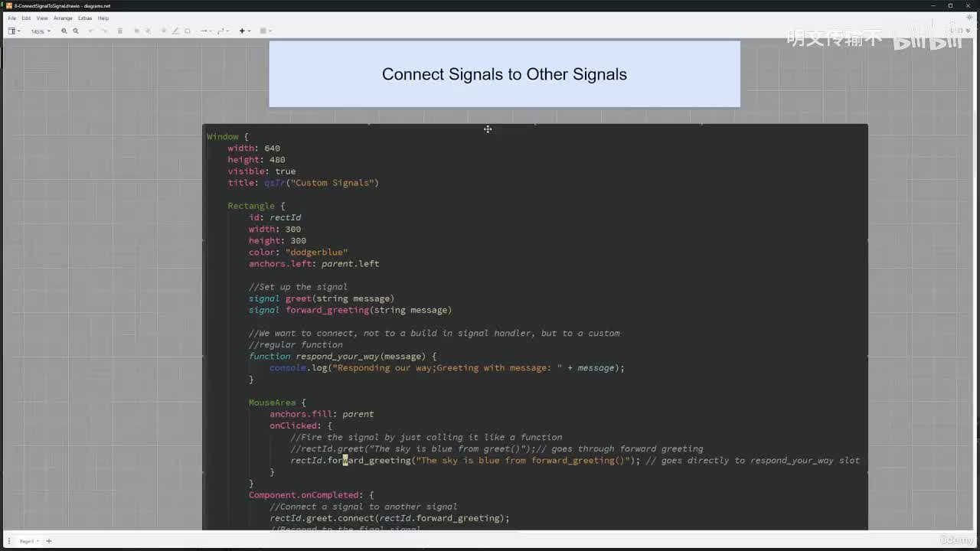This screenshot has height=551, width=980.
Task: Add a new page with plus icon
Action: click(49, 541)
